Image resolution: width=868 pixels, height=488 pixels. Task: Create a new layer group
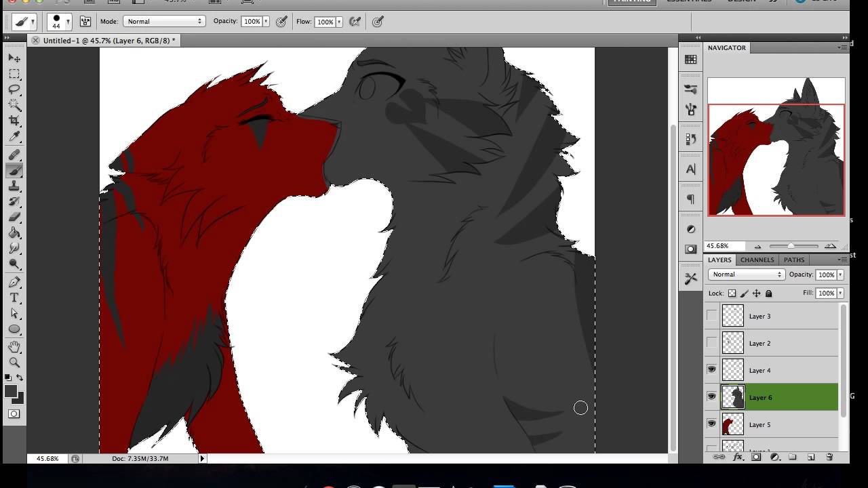(x=792, y=457)
